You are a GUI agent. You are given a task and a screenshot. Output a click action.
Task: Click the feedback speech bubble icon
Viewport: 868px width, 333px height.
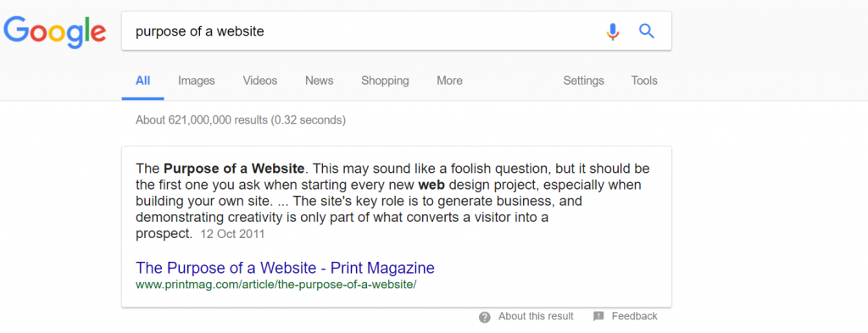point(598,317)
